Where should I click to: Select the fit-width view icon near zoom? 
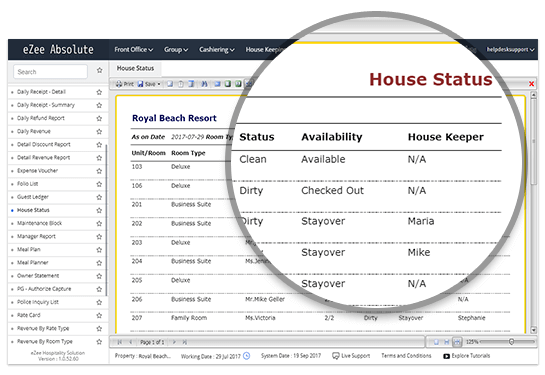pyautogui.click(x=457, y=342)
